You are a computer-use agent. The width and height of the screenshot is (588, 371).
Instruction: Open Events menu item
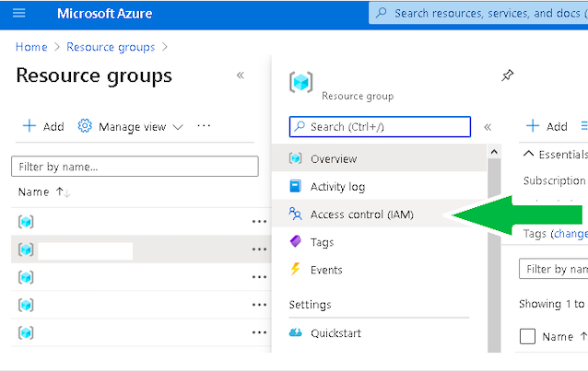(x=379, y=270)
